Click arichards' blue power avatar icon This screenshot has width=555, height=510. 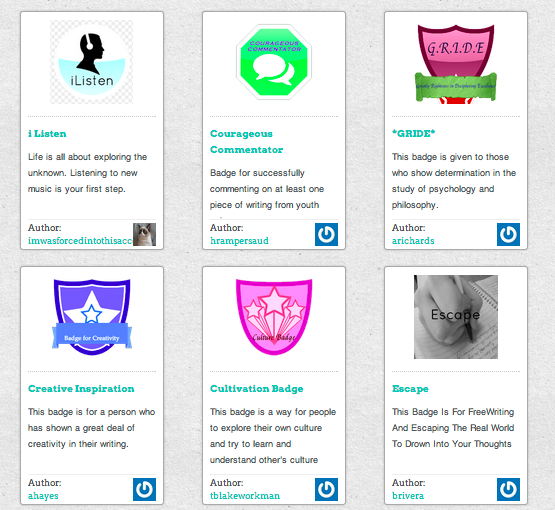508,234
